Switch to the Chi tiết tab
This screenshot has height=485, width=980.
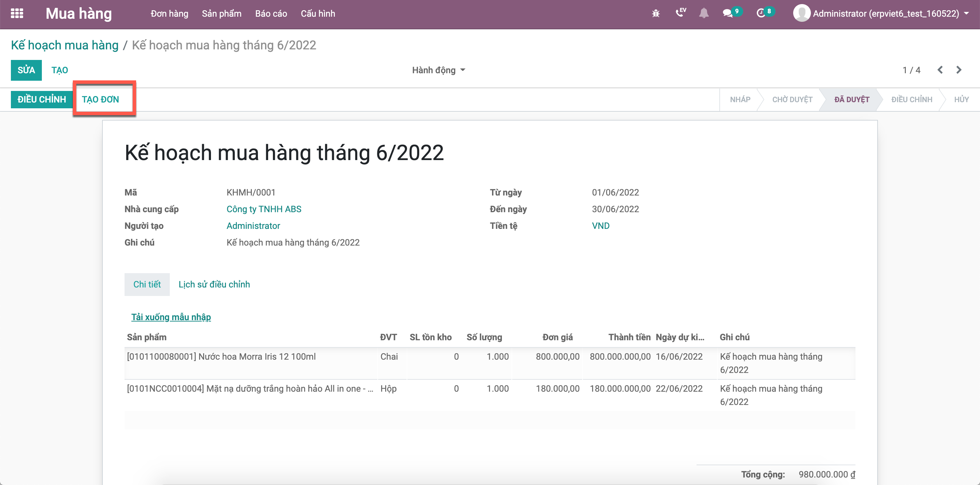pos(147,284)
